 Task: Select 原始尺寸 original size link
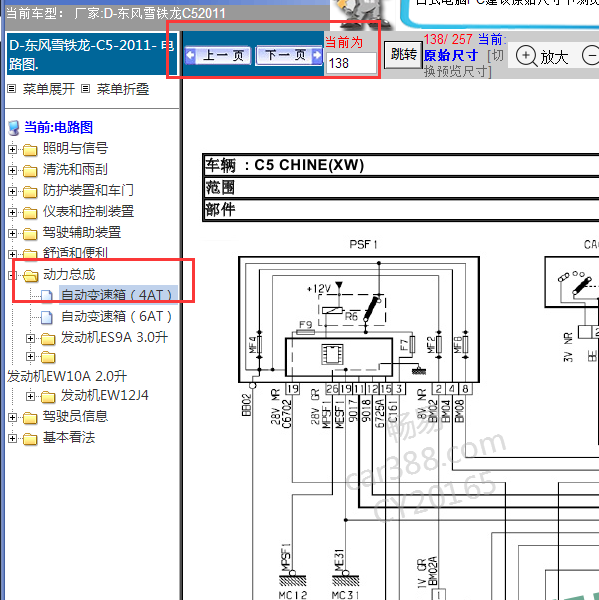pyautogui.click(x=450, y=55)
